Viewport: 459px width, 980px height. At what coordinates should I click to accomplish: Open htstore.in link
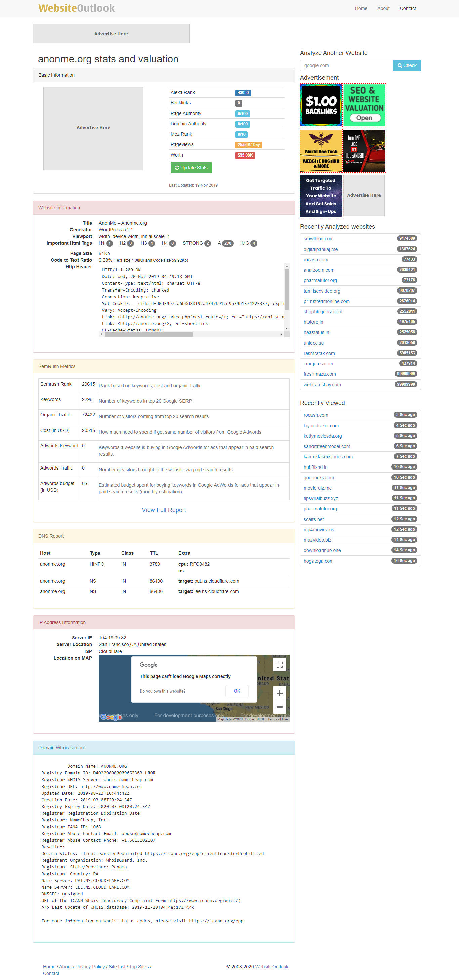pyautogui.click(x=313, y=322)
